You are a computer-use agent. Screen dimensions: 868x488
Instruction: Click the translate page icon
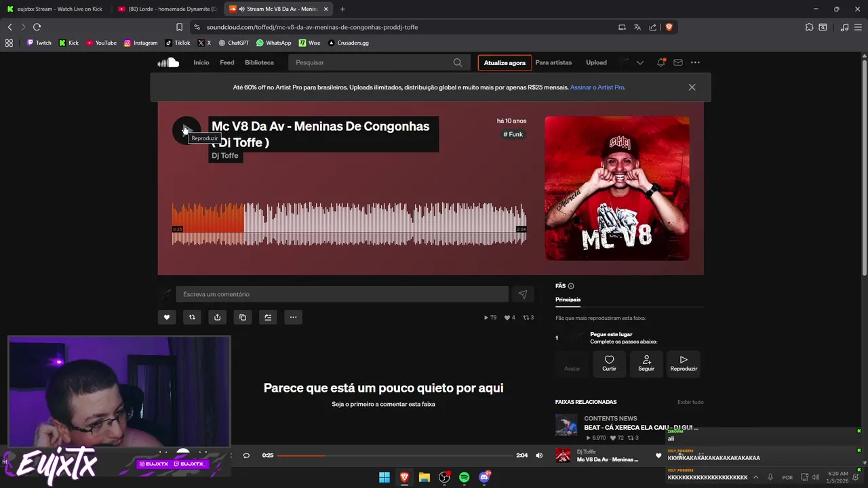click(637, 27)
